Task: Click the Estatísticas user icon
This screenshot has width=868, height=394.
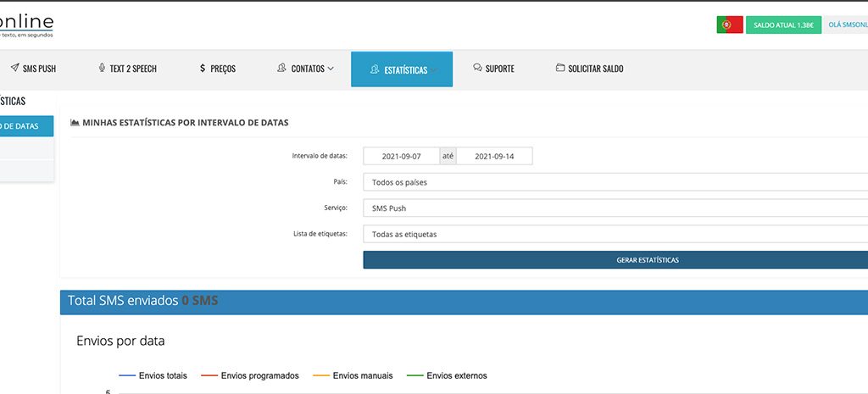Action: coord(374,69)
